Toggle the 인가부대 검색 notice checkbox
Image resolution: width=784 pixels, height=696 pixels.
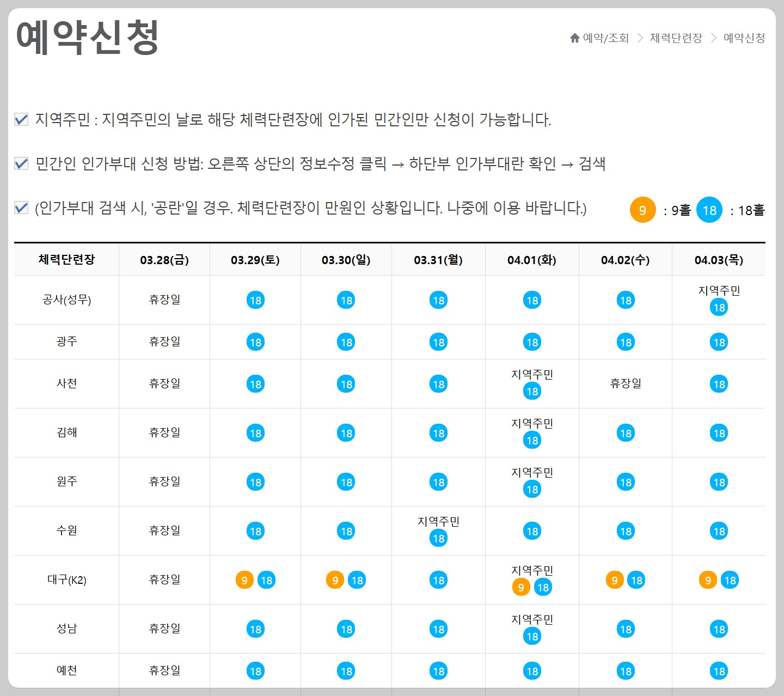click(21, 208)
